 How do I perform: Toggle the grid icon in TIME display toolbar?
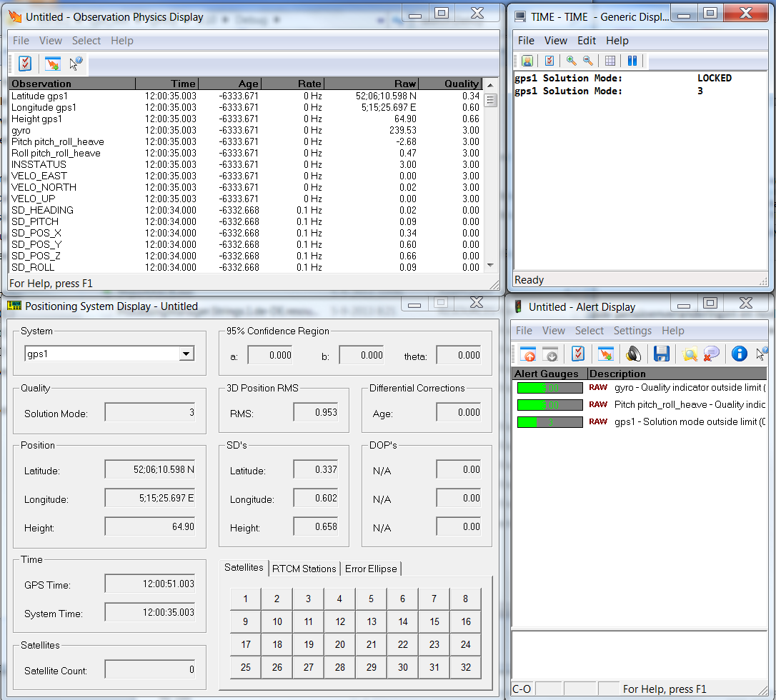tap(610, 61)
